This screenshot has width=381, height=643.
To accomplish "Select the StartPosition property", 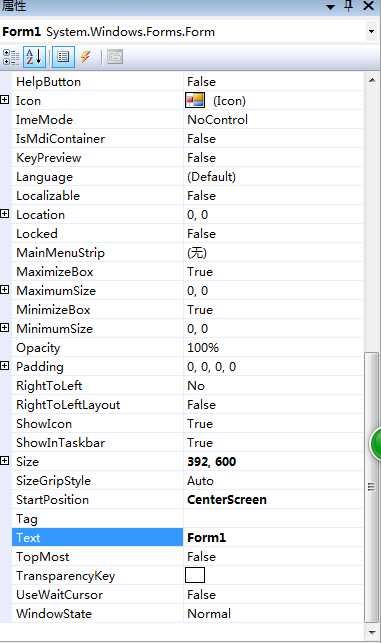I will coord(52,500).
